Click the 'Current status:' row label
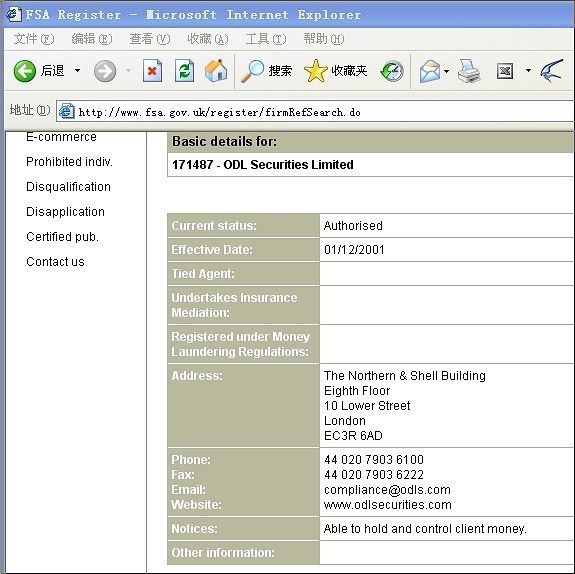Screen dimensions: 575x574 tap(214, 226)
